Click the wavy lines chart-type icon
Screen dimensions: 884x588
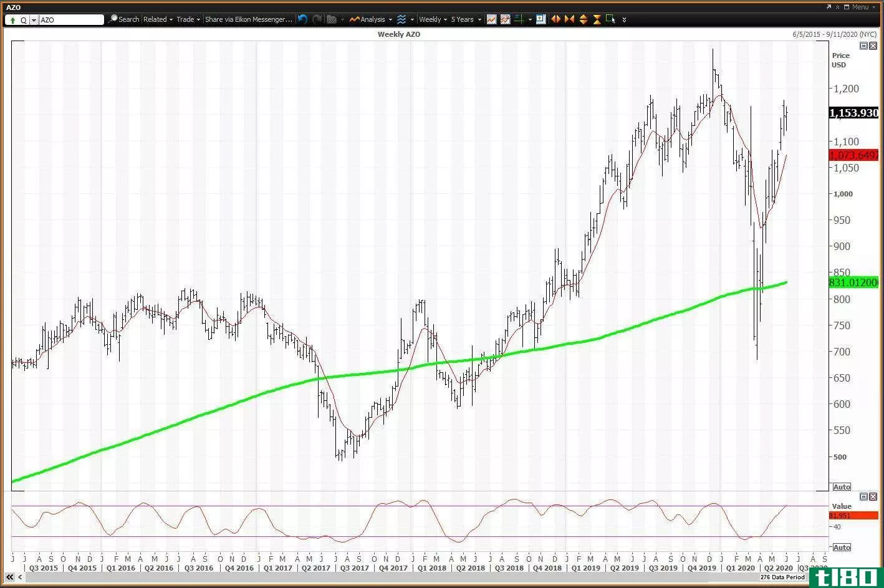coord(401,19)
